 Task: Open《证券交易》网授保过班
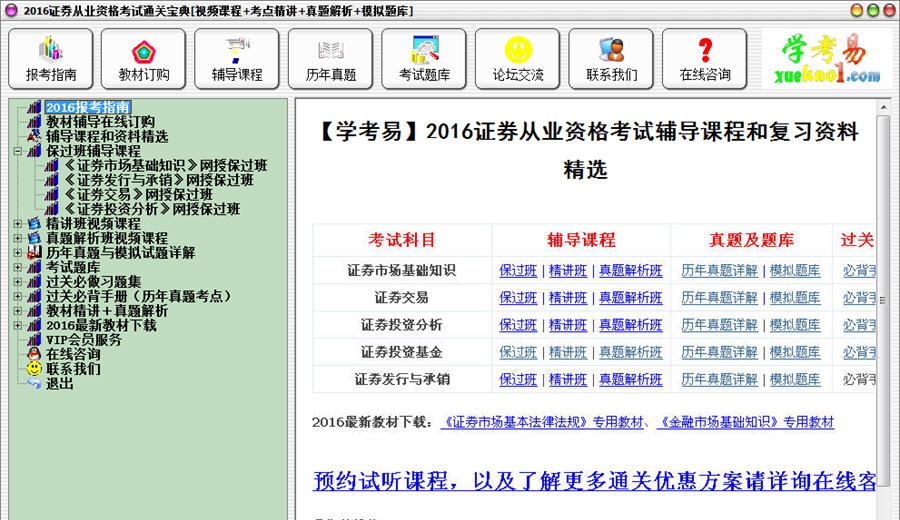(138, 195)
